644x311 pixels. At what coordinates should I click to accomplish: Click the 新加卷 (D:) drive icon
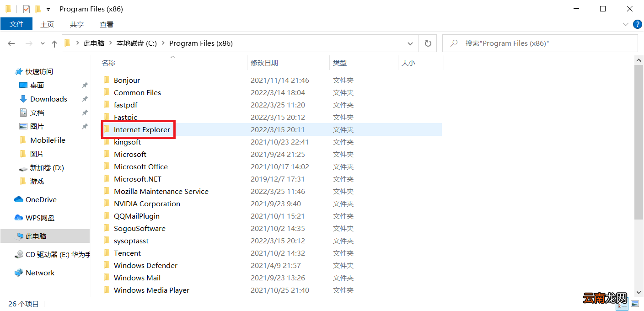click(x=23, y=168)
